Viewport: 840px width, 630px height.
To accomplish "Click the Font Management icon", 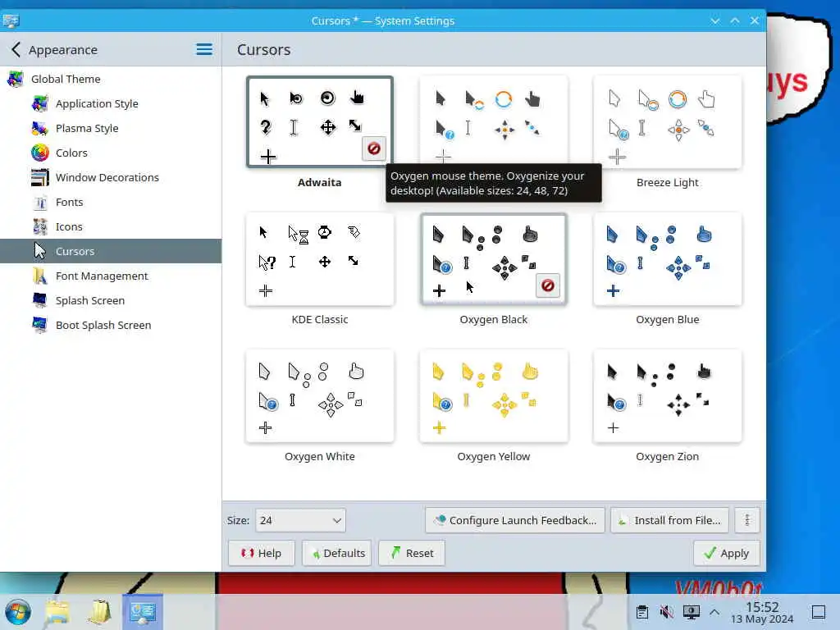I will pyautogui.click(x=39, y=276).
